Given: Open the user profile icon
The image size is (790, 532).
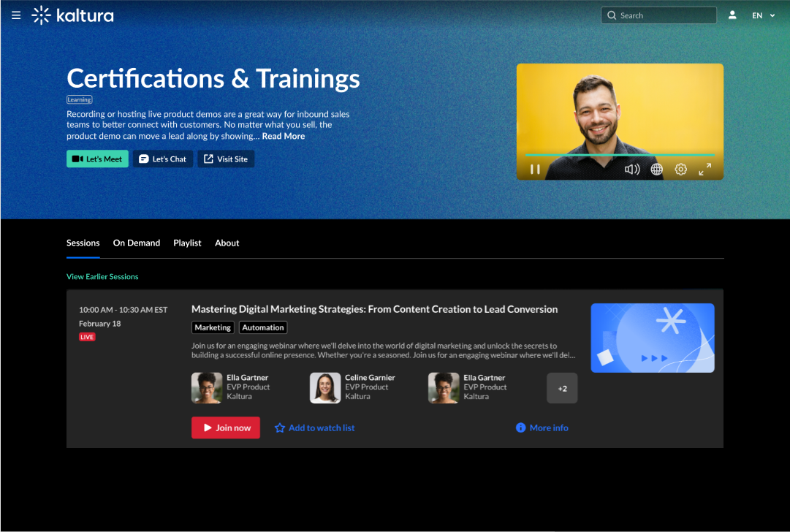Looking at the screenshot, I should pyautogui.click(x=732, y=15).
